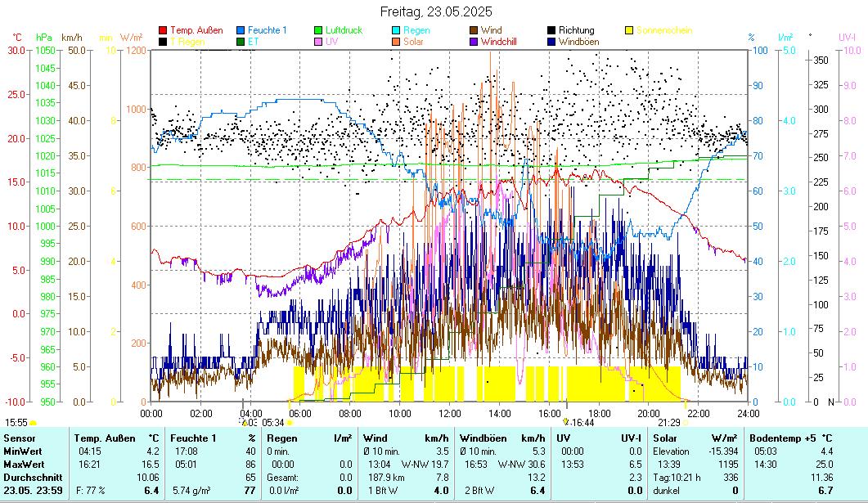
Task: Click the 05:34 sunrise time marker
Action: click(x=273, y=423)
